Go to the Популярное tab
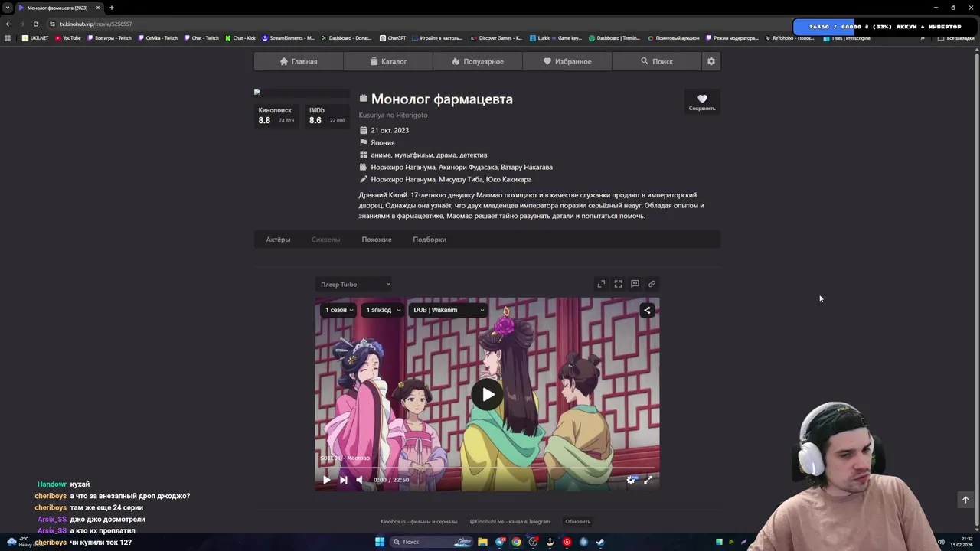This screenshot has height=551, width=980. tap(478, 61)
